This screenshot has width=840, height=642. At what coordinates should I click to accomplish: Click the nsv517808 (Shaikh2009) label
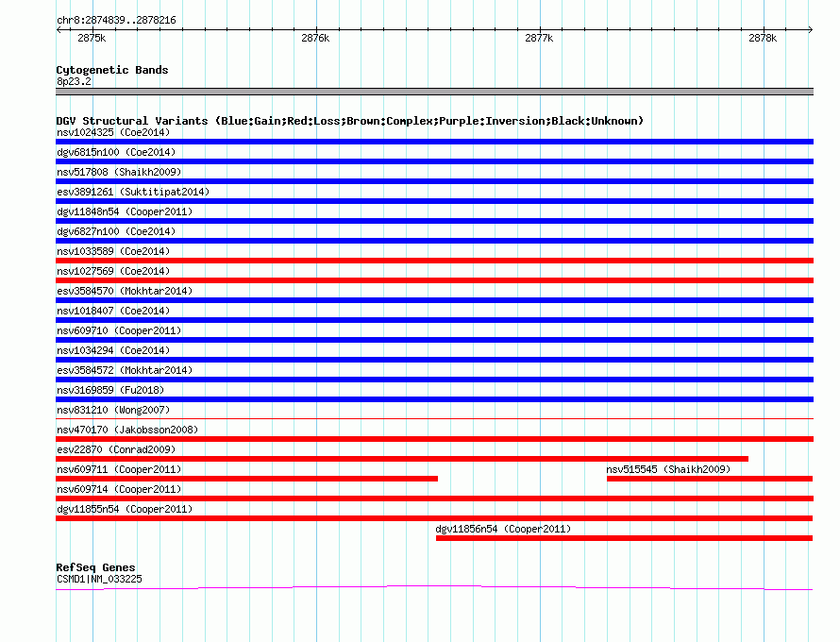[119, 172]
